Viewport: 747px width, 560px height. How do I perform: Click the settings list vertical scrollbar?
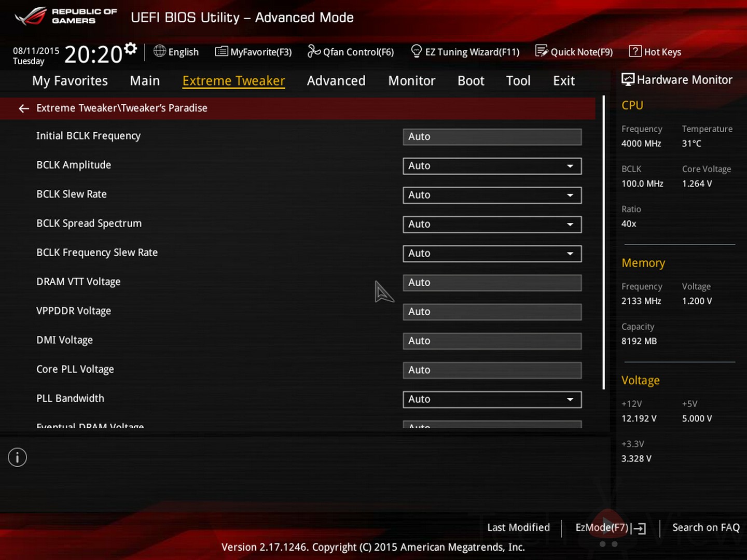pos(604,242)
